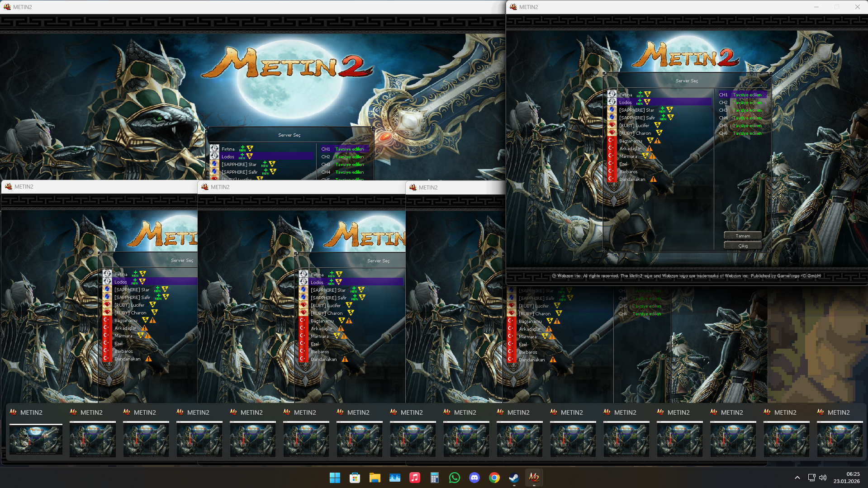Click Firtina's server icon in the middle window
Viewport: 868px width, 488px height.
[x=304, y=275]
